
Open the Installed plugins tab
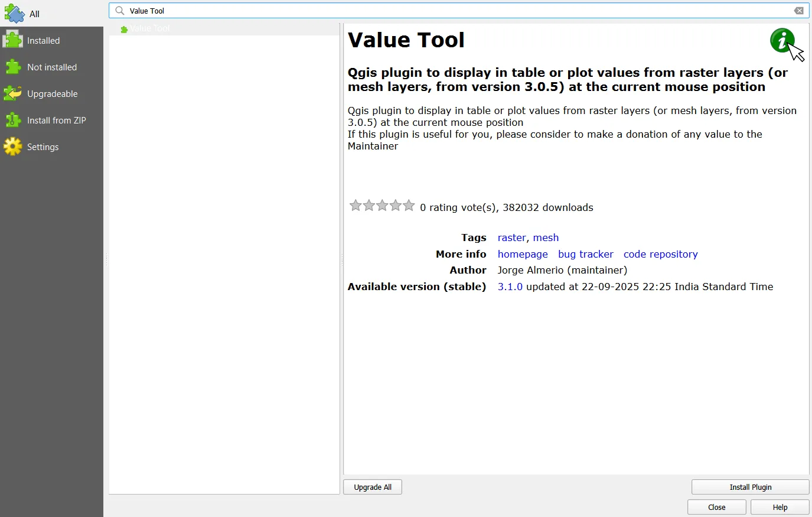(51, 40)
